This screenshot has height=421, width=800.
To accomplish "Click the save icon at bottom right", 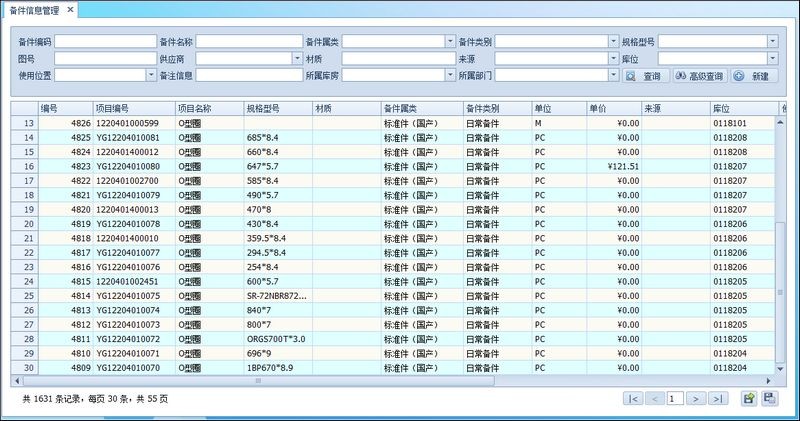I will coord(770,399).
